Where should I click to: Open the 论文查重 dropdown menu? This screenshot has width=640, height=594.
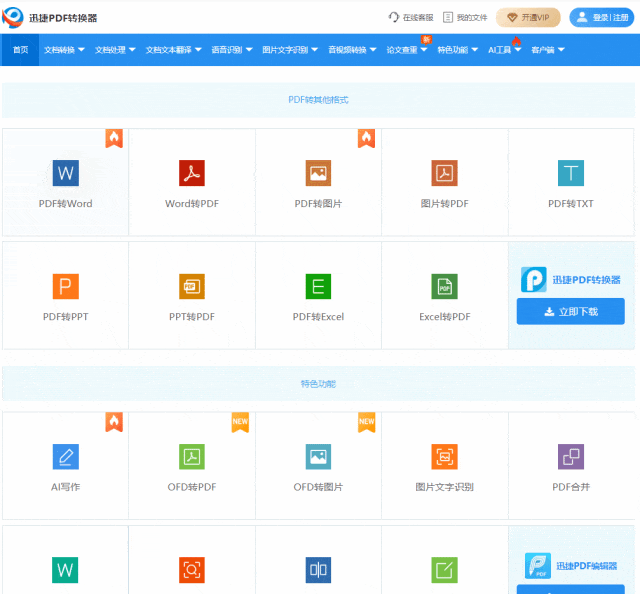[x=407, y=50]
